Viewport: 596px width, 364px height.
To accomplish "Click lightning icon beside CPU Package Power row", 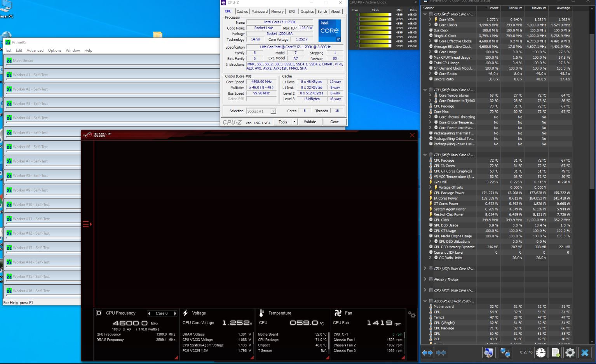I will pyautogui.click(x=431, y=193).
